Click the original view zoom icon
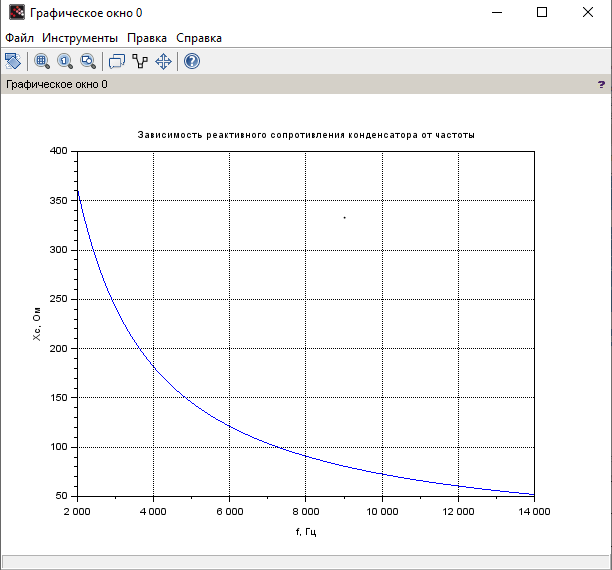The width and height of the screenshot is (612, 570). tap(65, 61)
